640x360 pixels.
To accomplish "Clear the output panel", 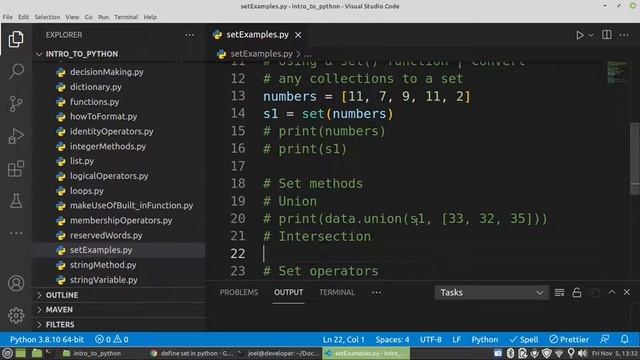I will tap(560, 292).
